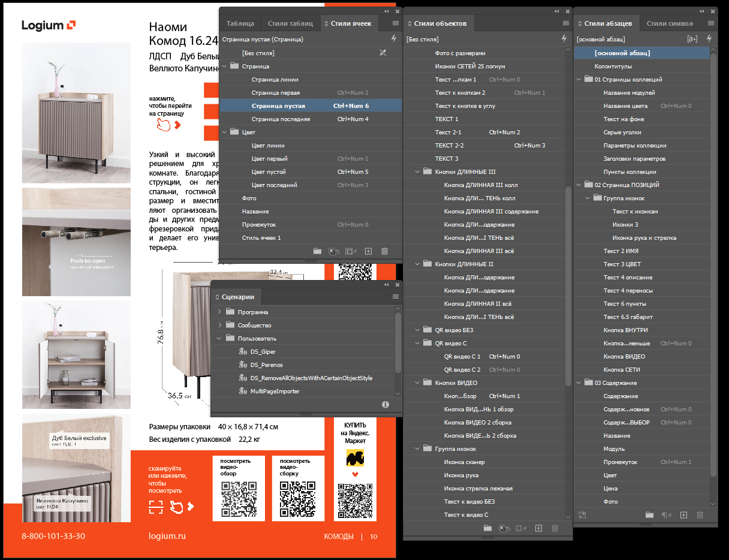Clear overrides icon in Стили абзацев footer
The height and width of the screenshot is (560, 729).
pyautogui.click(x=666, y=515)
